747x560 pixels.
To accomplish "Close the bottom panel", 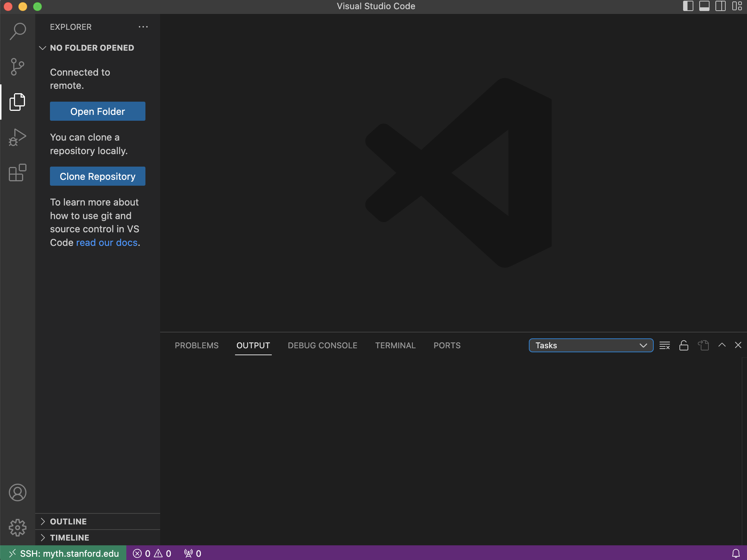I will pyautogui.click(x=738, y=345).
